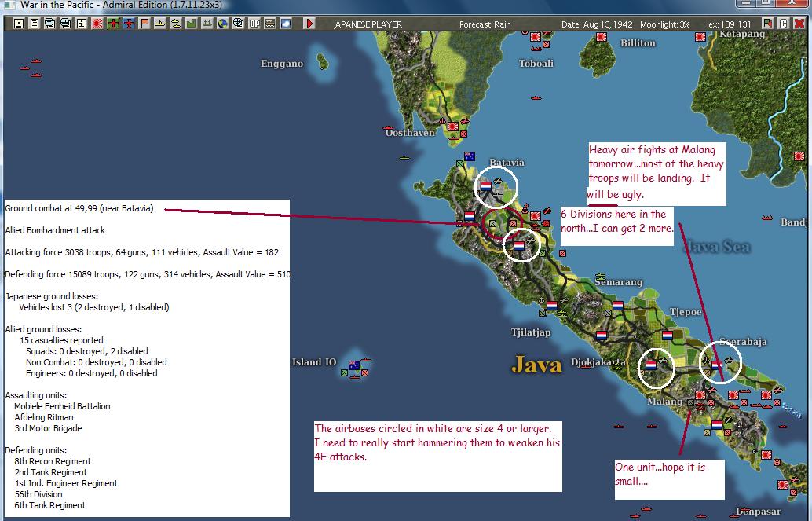Open the air unit list icon

click(x=49, y=24)
